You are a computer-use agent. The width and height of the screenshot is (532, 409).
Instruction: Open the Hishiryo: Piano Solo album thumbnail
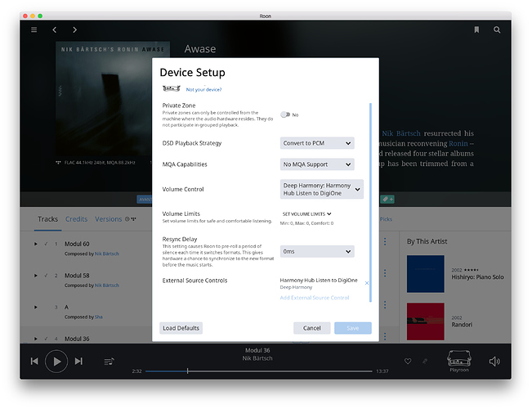click(426, 274)
